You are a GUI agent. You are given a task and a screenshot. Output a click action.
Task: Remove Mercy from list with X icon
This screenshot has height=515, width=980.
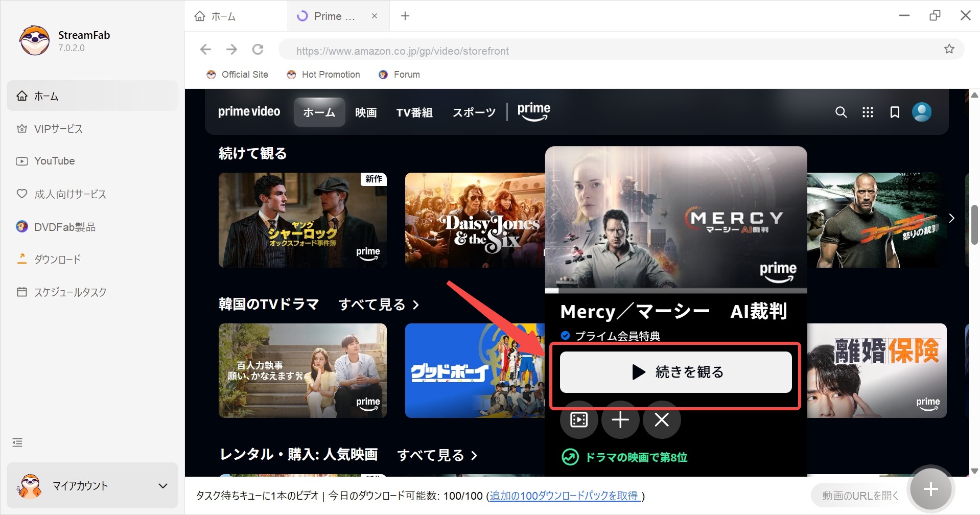tap(662, 420)
